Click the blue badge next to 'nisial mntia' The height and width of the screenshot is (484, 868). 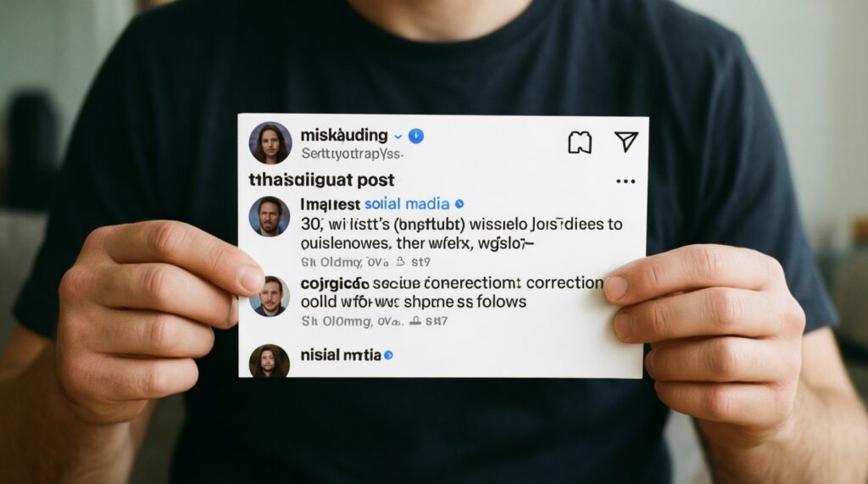coord(388,355)
